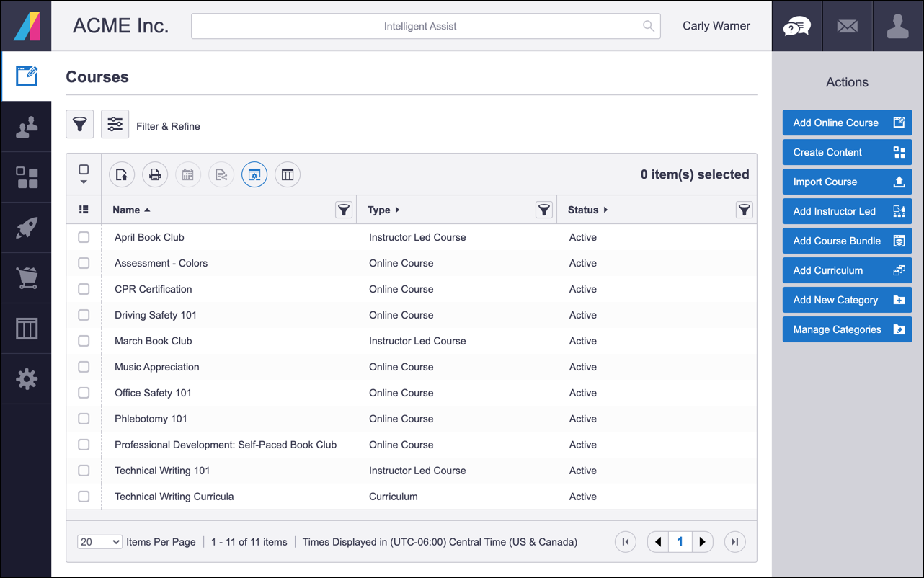Open the select-all dropdown arrow under checkbox
Screen dimensions: 924x578
84,182
